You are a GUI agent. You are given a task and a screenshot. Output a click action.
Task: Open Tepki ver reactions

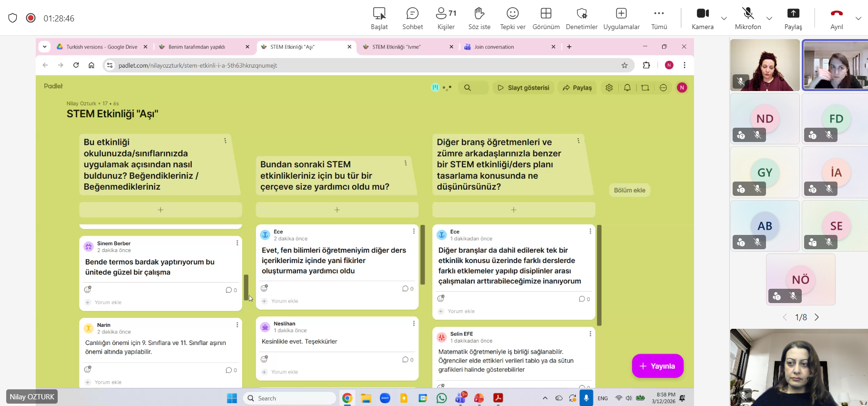click(512, 18)
